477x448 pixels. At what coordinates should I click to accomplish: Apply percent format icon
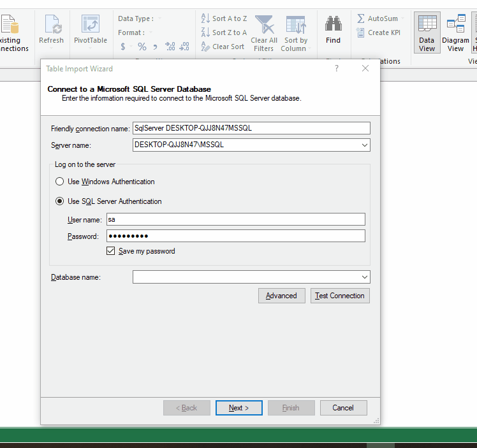[142, 47]
